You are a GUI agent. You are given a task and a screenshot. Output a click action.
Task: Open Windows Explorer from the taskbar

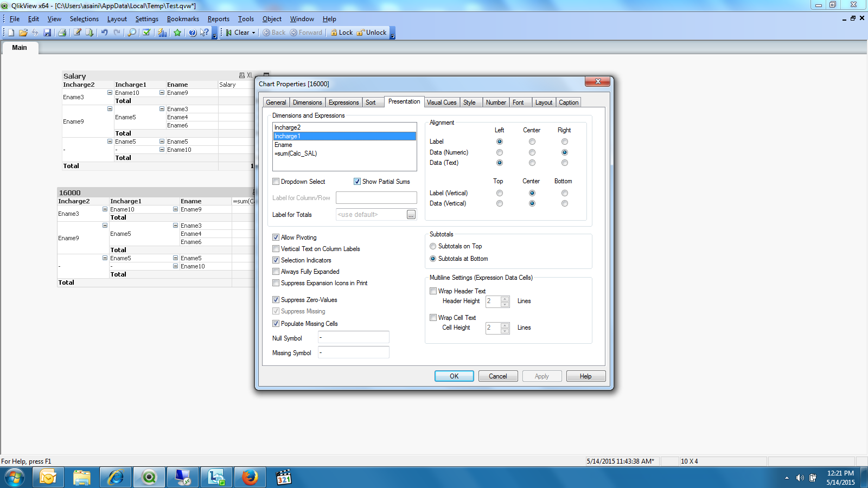click(x=82, y=477)
